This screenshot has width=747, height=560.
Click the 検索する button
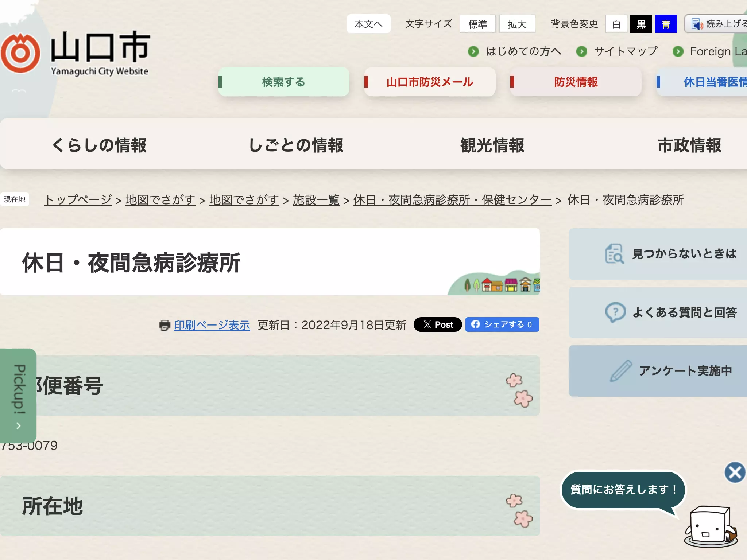284,82
